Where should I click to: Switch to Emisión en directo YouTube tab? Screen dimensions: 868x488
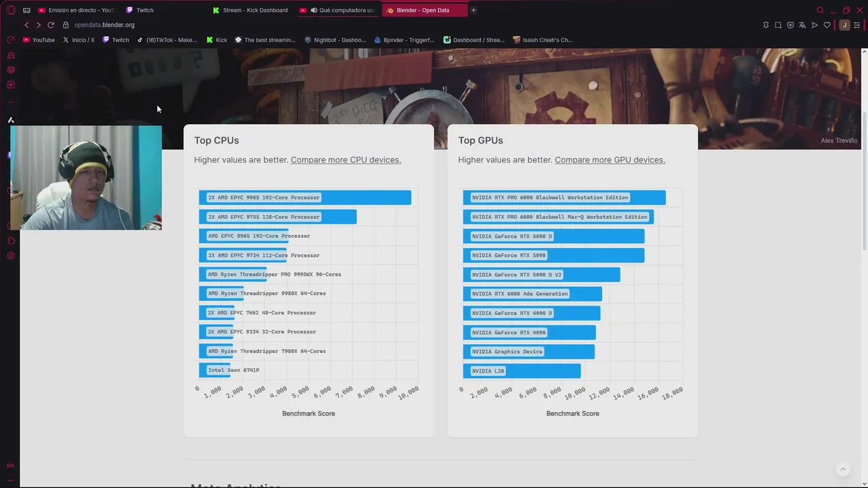point(77,10)
